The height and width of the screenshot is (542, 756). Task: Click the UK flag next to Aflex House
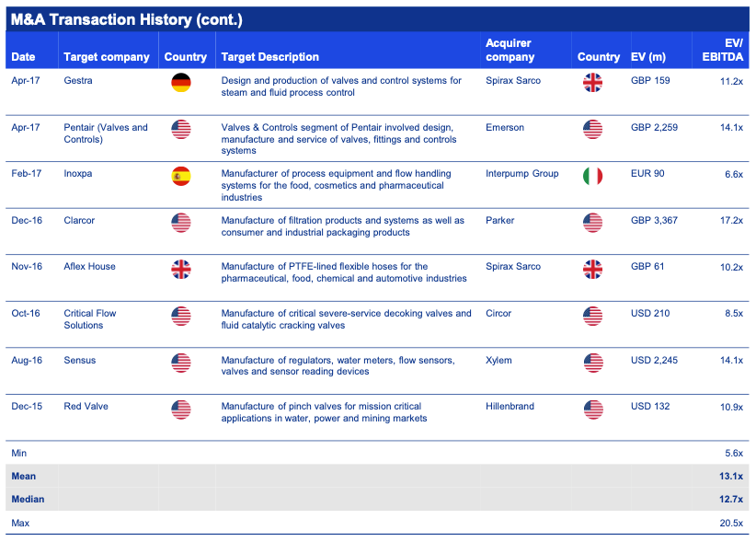click(x=181, y=269)
